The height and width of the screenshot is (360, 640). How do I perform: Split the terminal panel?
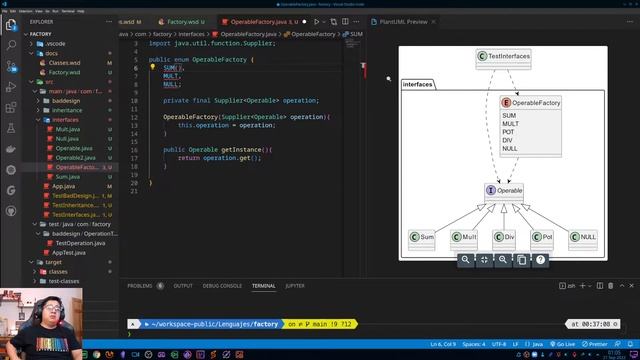click(x=600, y=286)
